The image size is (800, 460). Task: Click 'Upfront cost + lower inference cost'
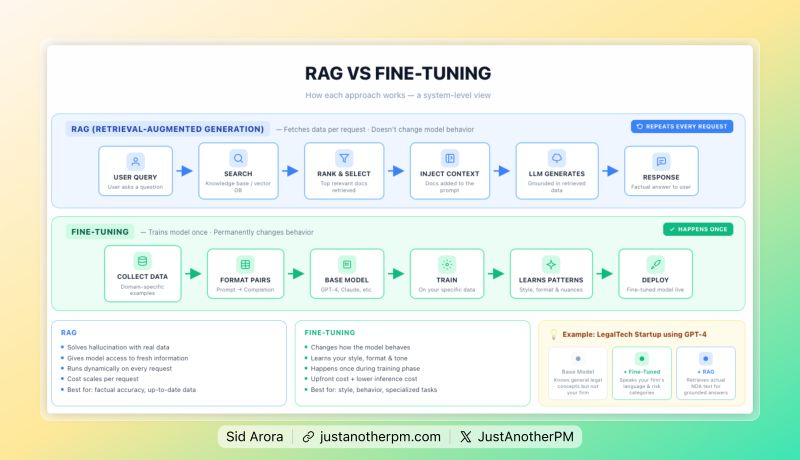coord(364,379)
